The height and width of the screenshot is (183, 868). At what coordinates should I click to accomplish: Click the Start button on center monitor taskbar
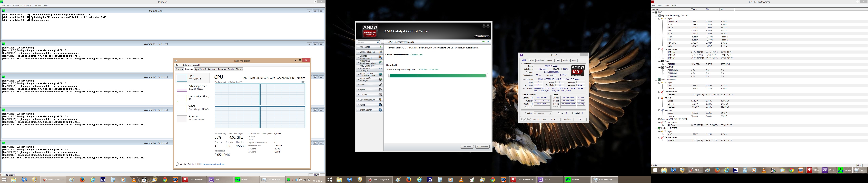point(330,180)
